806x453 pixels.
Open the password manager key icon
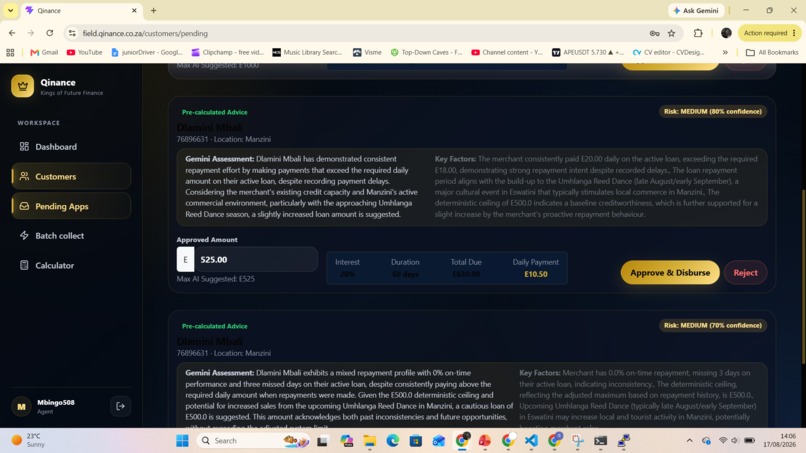(654, 33)
